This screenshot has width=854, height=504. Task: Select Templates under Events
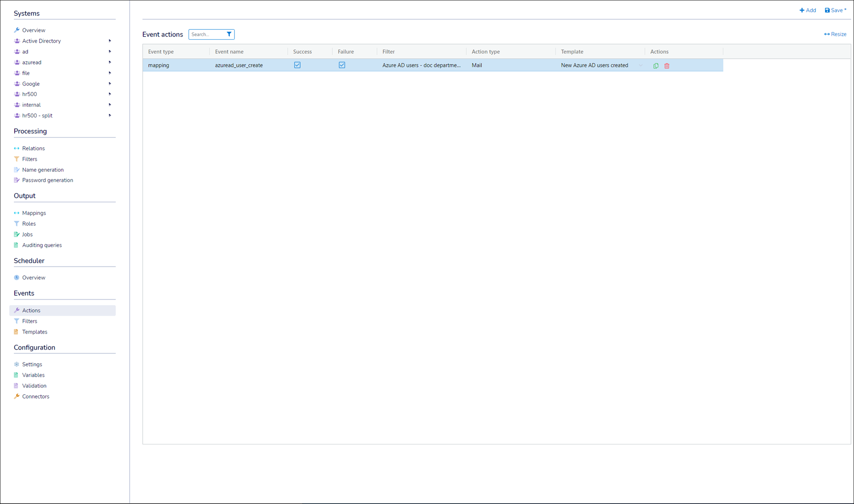[x=35, y=332]
